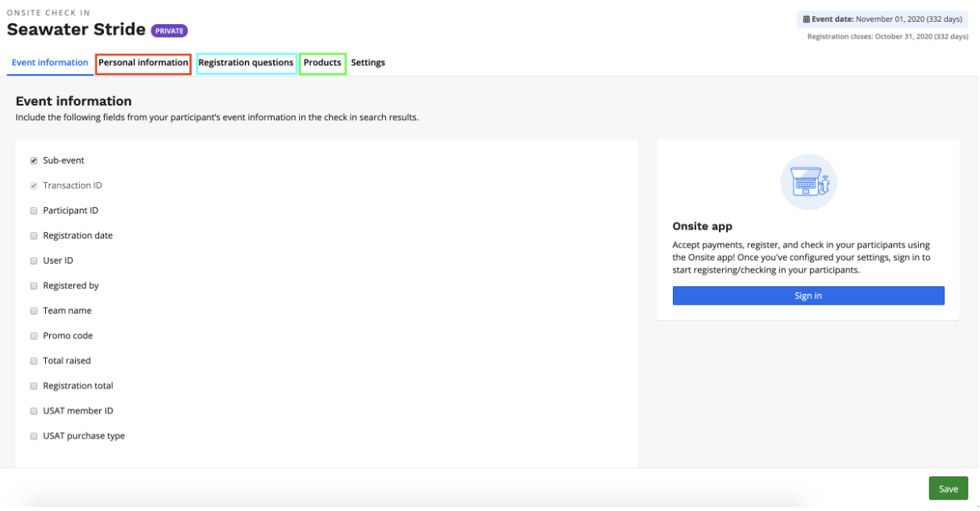Switch to the Personal information tab

click(143, 63)
